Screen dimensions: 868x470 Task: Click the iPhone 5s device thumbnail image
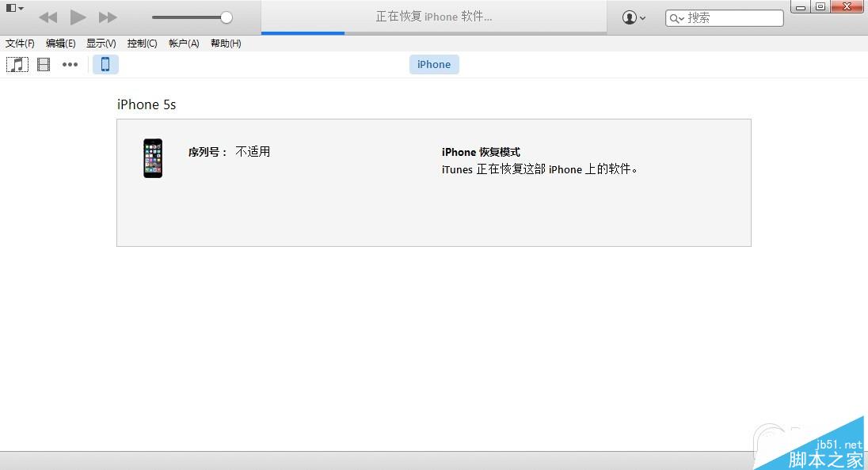tap(153, 158)
